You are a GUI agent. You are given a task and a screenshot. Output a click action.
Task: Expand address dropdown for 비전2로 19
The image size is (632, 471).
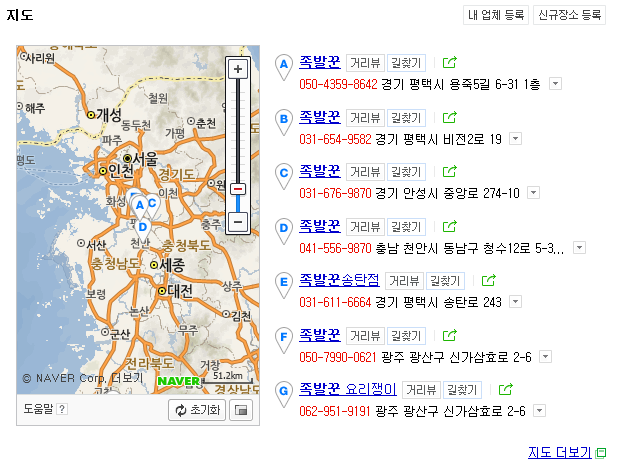(516, 139)
